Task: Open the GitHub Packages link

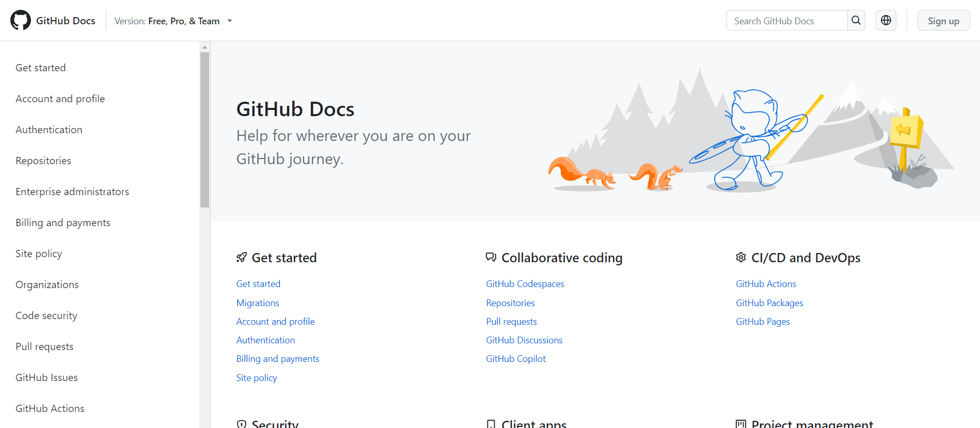Action: click(769, 303)
